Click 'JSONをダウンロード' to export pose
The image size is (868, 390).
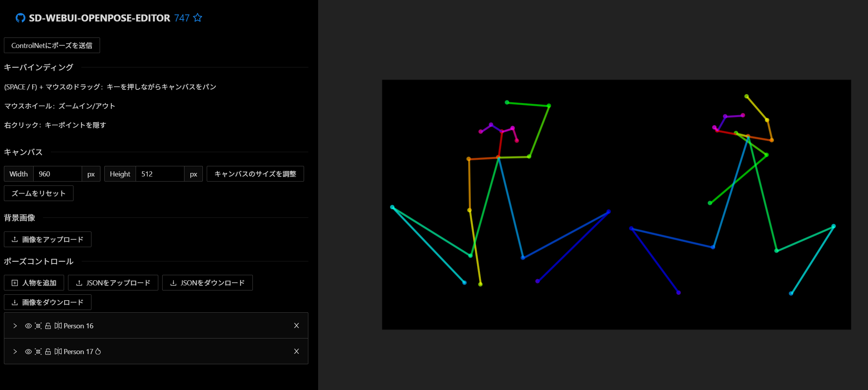207,283
